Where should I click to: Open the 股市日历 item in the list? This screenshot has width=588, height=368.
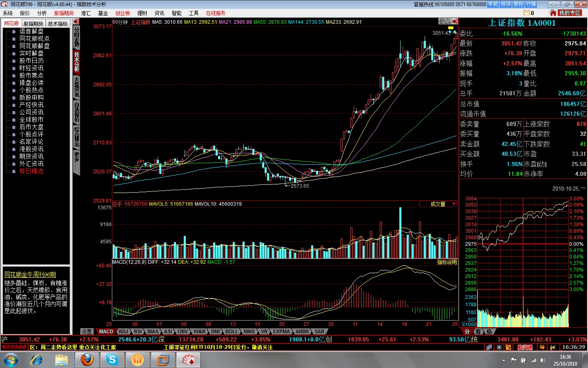coord(31,61)
